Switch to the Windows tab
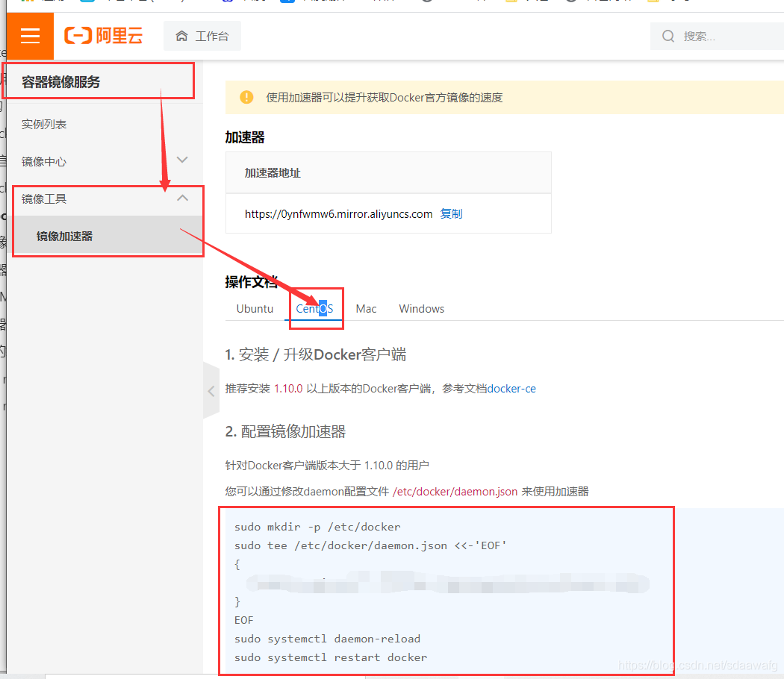The height and width of the screenshot is (679, 784). (x=422, y=309)
